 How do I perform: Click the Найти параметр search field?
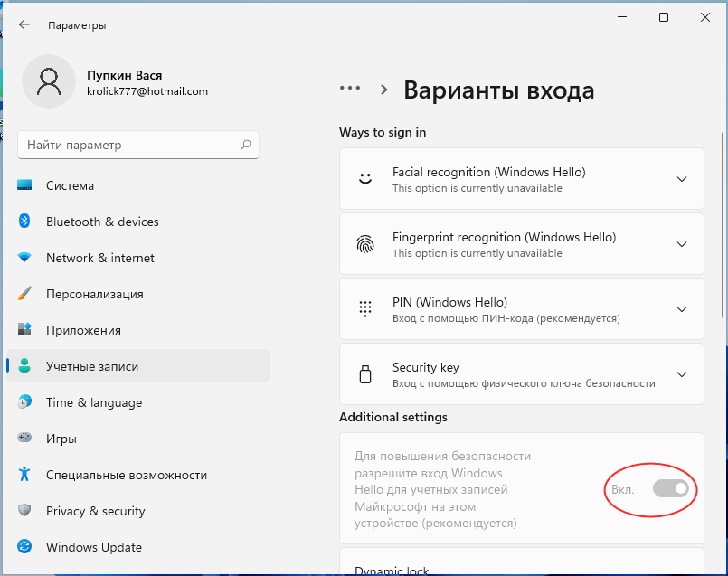(x=131, y=145)
